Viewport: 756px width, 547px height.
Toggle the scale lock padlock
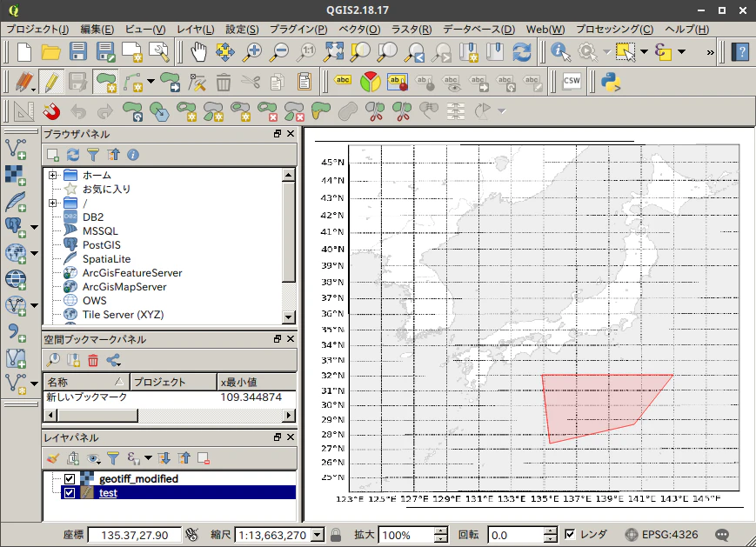pyautogui.click(x=336, y=535)
